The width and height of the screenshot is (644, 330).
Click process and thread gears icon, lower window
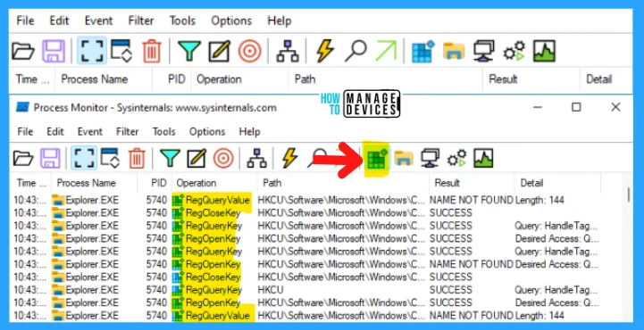(457, 158)
